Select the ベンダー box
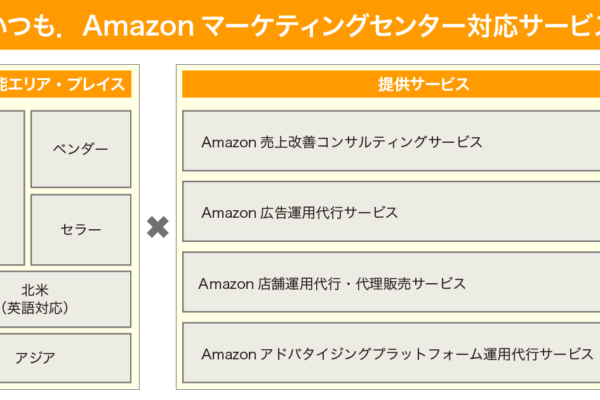The image size is (600, 400). 81,149
